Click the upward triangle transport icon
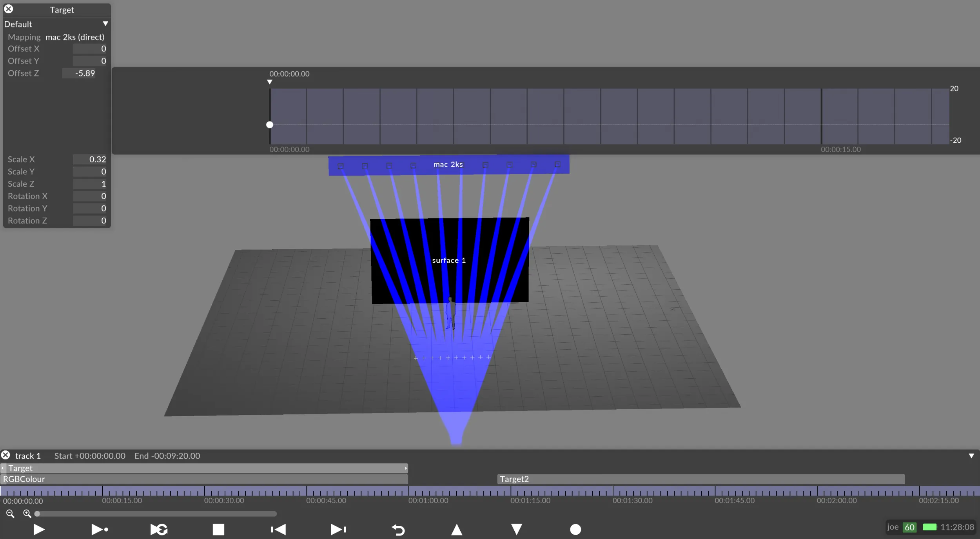 point(457,530)
